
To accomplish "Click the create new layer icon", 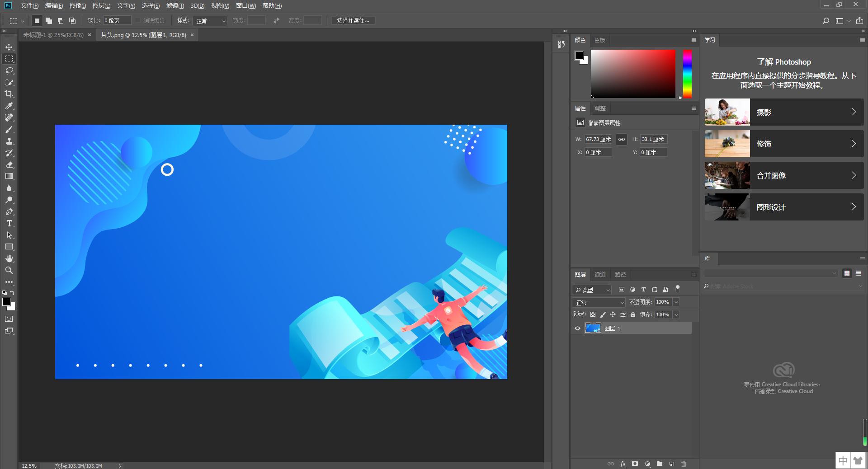I will [x=672, y=464].
